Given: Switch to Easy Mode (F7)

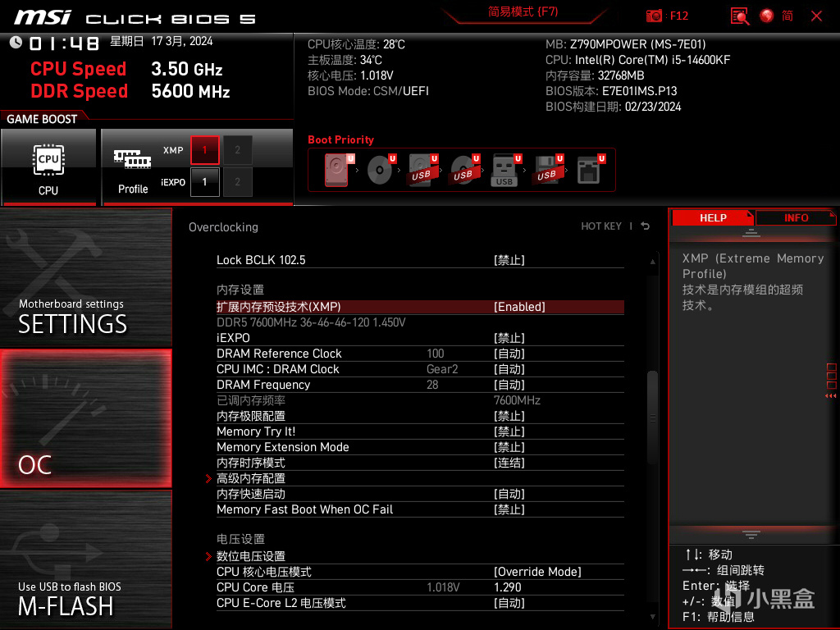Looking at the screenshot, I should point(523,11).
